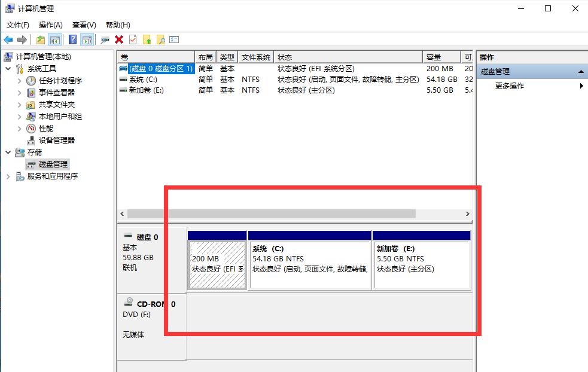The height and width of the screenshot is (372, 588).
Task: Click the Connect drive icon in toolbar
Action: point(105,39)
